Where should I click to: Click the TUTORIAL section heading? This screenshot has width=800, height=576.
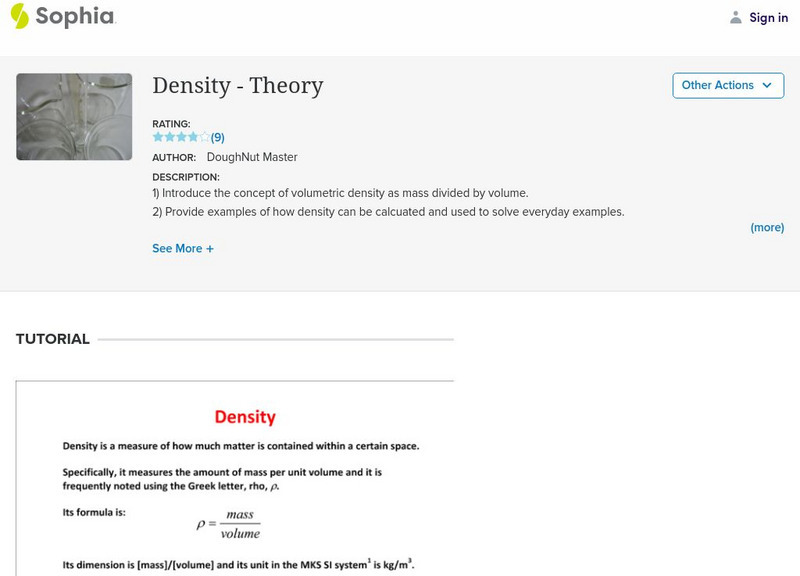[53, 339]
